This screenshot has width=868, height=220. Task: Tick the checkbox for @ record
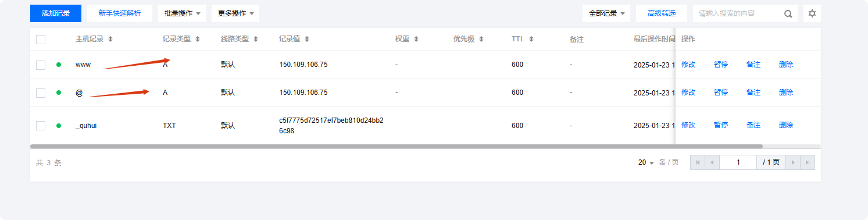(x=41, y=93)
